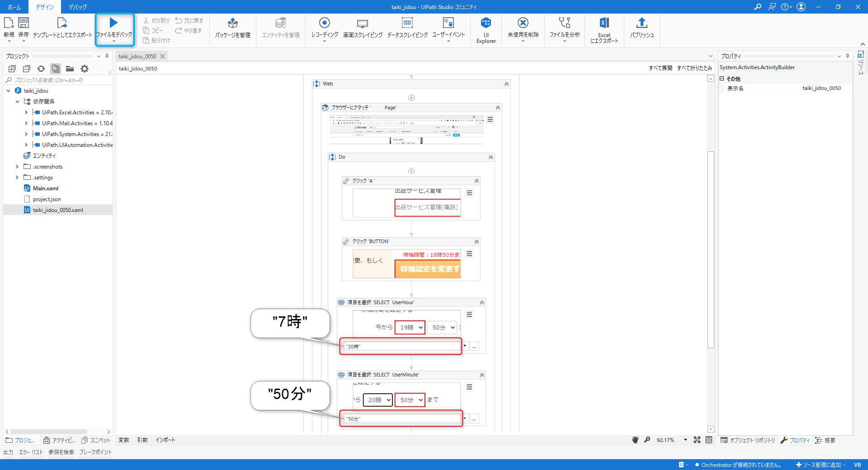
Task: Collapse 依存関係 dependencies node
Action: pyautogui.click(x=18, y=102)
